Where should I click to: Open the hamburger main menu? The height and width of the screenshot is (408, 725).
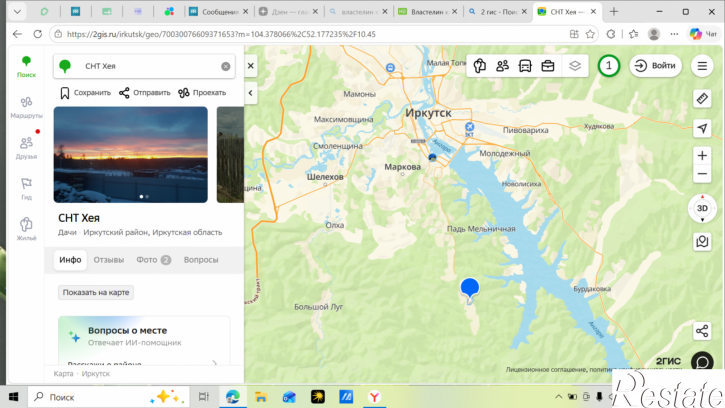[x=702, y=66]
